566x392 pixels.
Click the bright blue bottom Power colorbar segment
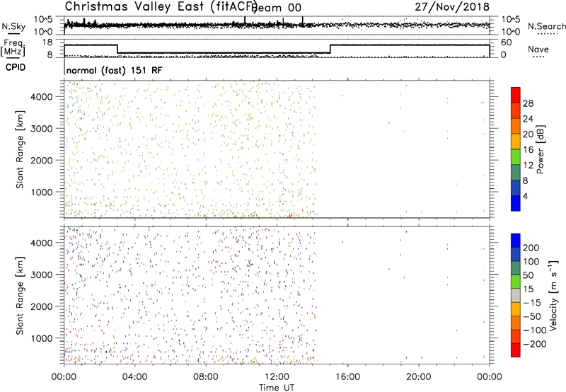click(x=516, y=203)
